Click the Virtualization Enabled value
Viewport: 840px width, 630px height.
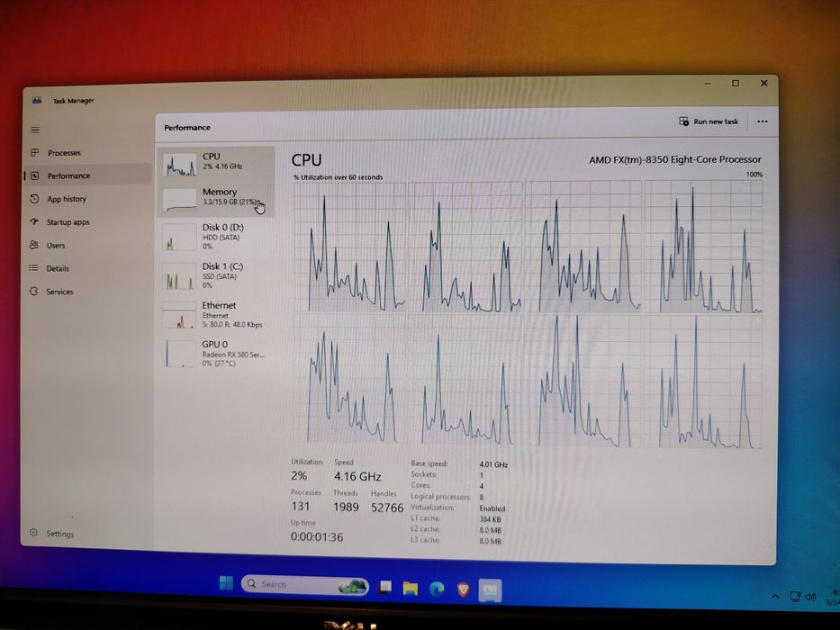(x=492, y=508)
